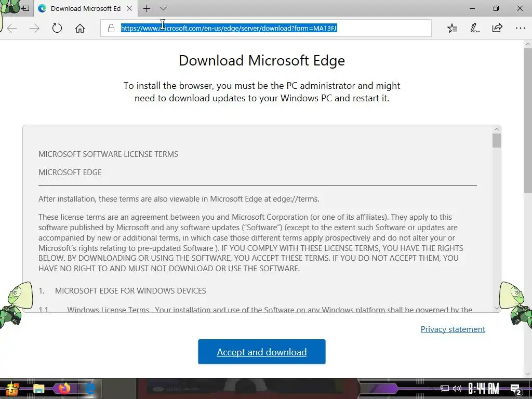Set tabs aside icon

pos(25,8)
